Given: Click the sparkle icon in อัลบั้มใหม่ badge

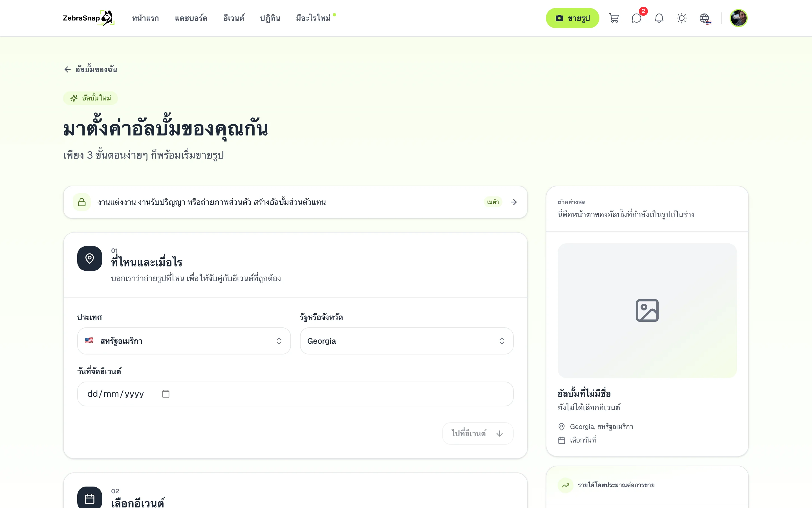Looking at the screenshot, I should [74, 98].
